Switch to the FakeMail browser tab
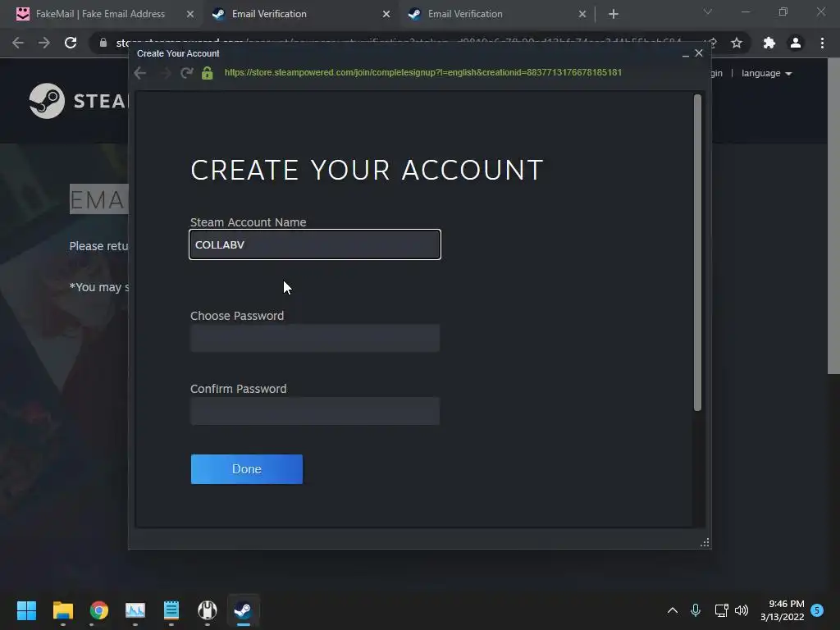The height and width of the screenshot is (630, 840). click(x=100, y=14)
